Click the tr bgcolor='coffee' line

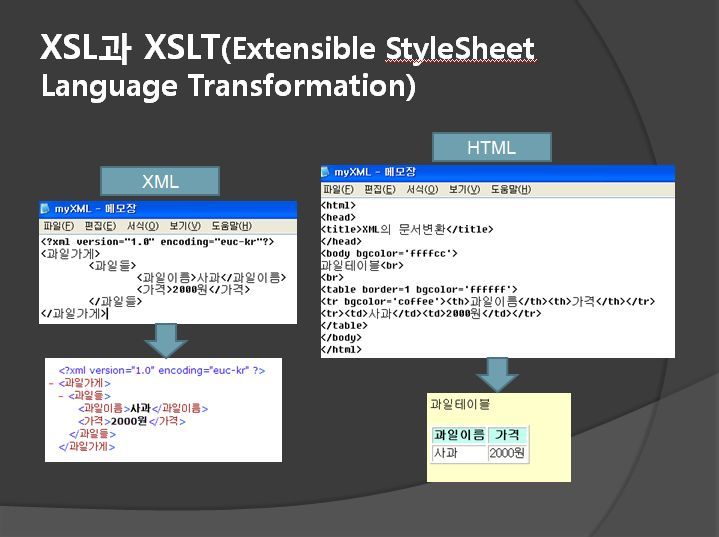click(488, 301)
